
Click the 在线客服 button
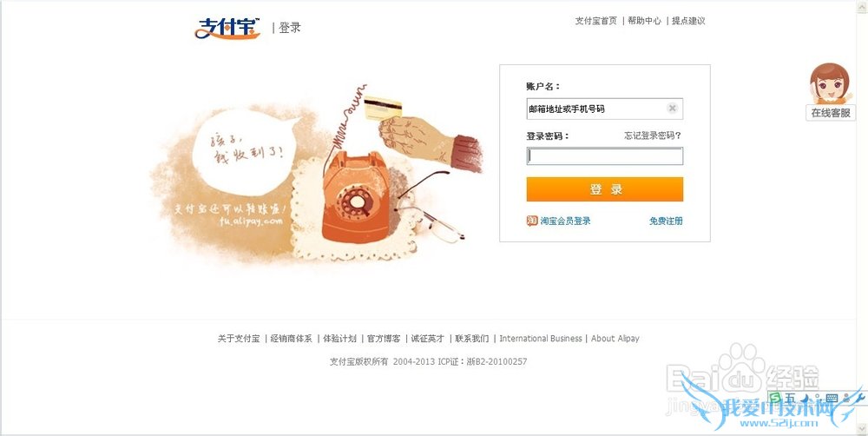(831, 113)
